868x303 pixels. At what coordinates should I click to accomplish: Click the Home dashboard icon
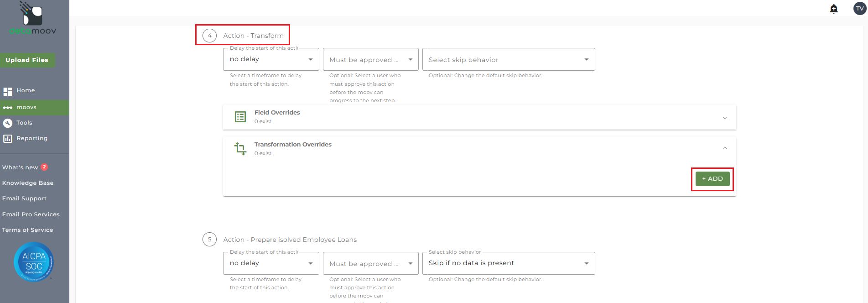[8, 91]
